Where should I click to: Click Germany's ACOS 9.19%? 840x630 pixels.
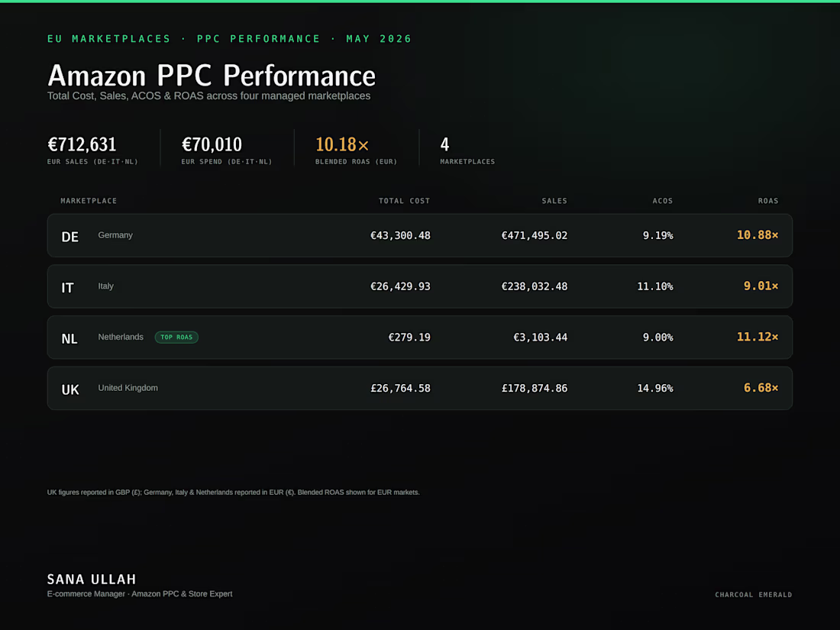pos(657,236)
